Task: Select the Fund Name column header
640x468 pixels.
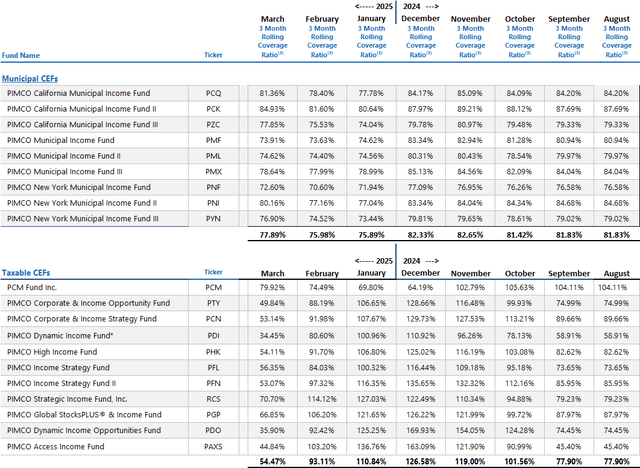Action: coord(21,55)
